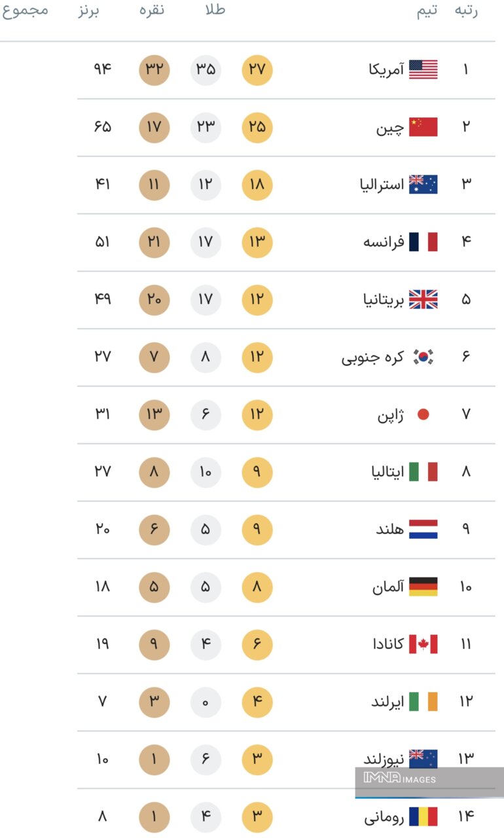Click the South Korea flag icon

[423, 357]
